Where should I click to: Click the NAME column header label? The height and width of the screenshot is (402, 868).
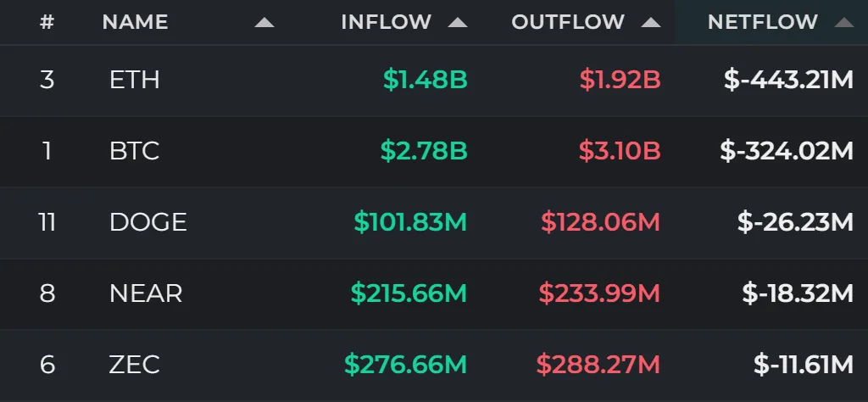pyautogui.click(x=135, y=22)
